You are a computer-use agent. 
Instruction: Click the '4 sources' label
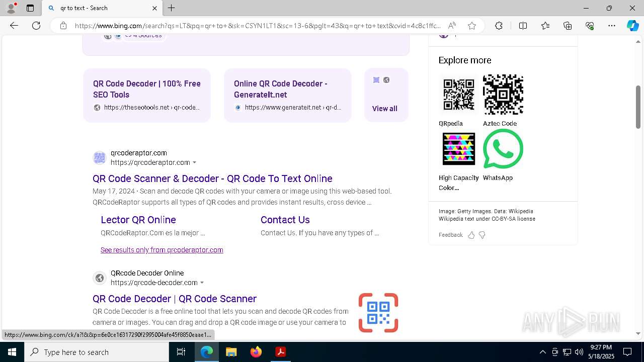tap(147, 36)
